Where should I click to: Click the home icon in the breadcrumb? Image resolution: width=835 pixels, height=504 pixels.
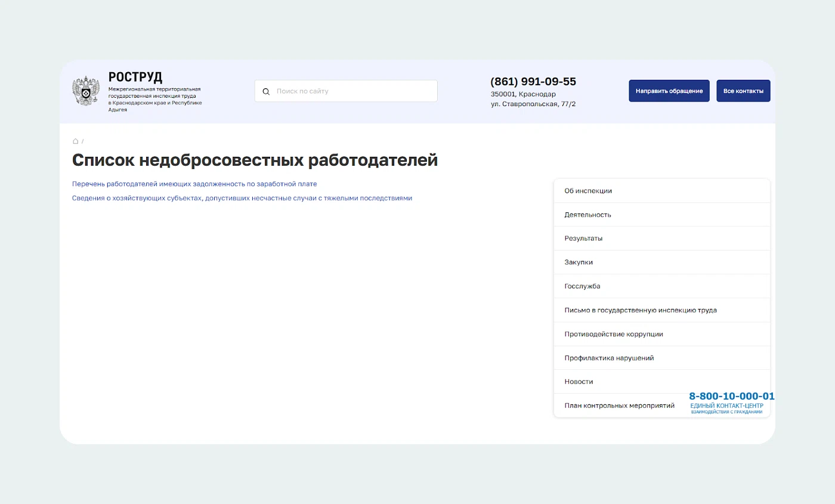coord(74,141)
